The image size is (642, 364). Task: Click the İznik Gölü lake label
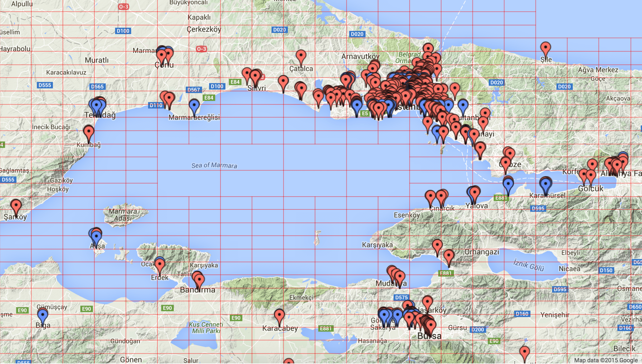coord(529,265)
